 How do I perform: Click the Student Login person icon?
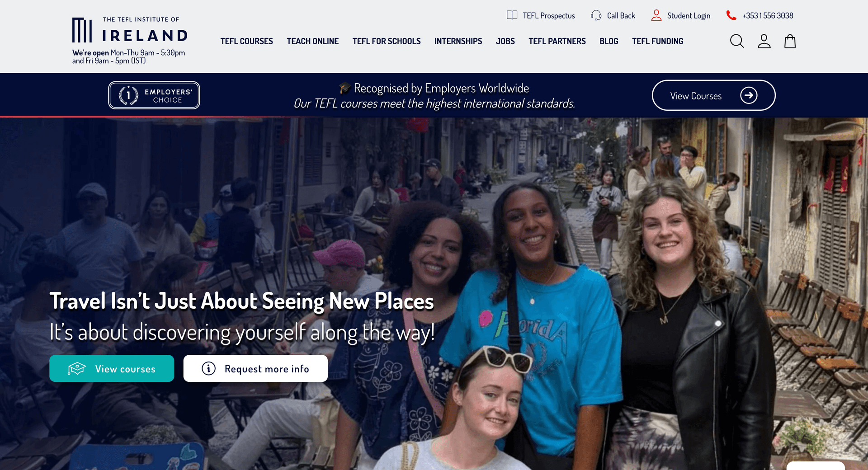656,15
